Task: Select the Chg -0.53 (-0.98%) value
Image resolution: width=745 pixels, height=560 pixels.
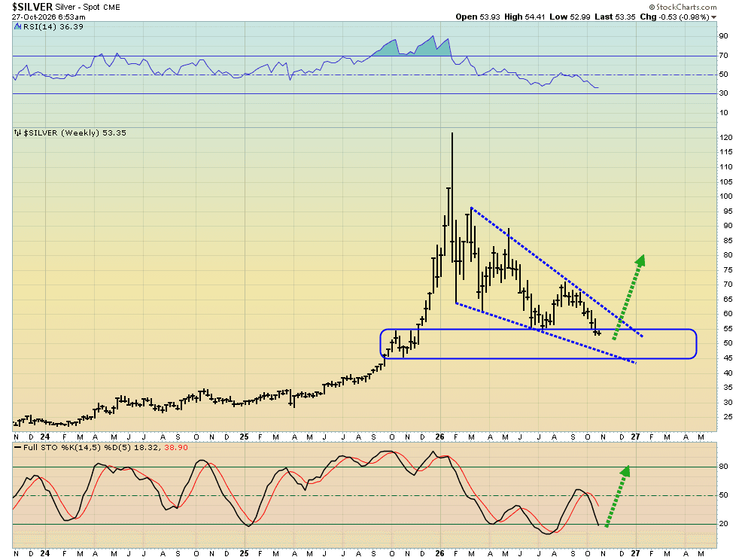Action: 675,17
